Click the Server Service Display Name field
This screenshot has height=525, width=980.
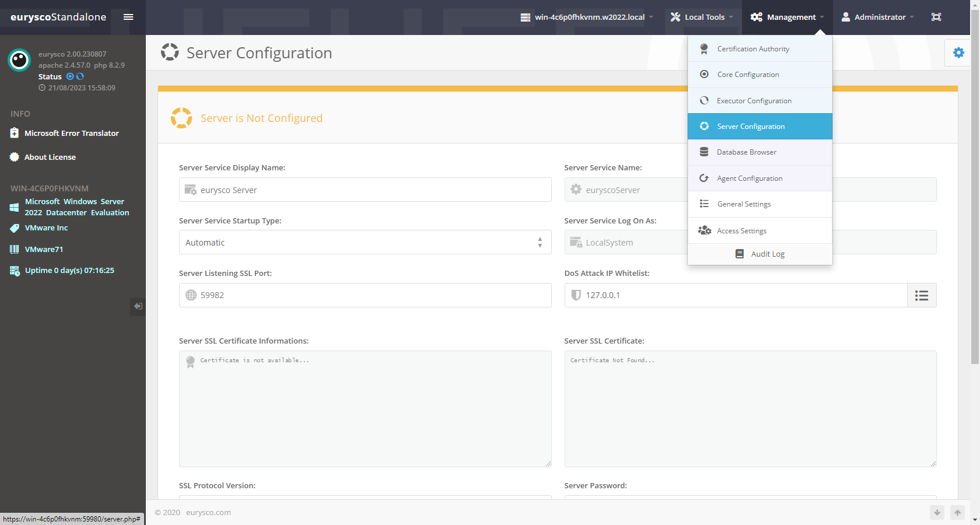(365, 190)
